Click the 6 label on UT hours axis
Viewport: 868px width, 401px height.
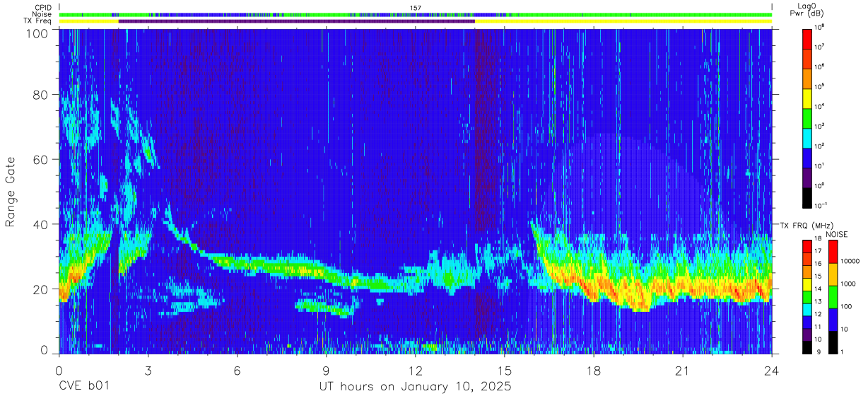point(237,371)
